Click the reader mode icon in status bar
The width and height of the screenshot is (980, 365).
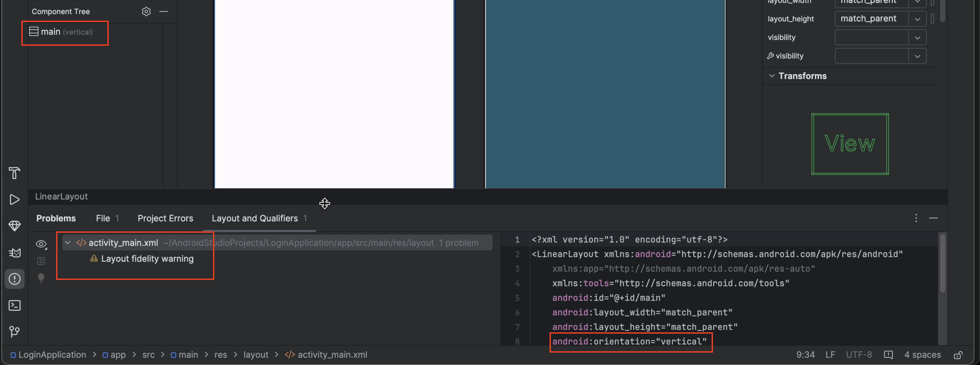888,355
